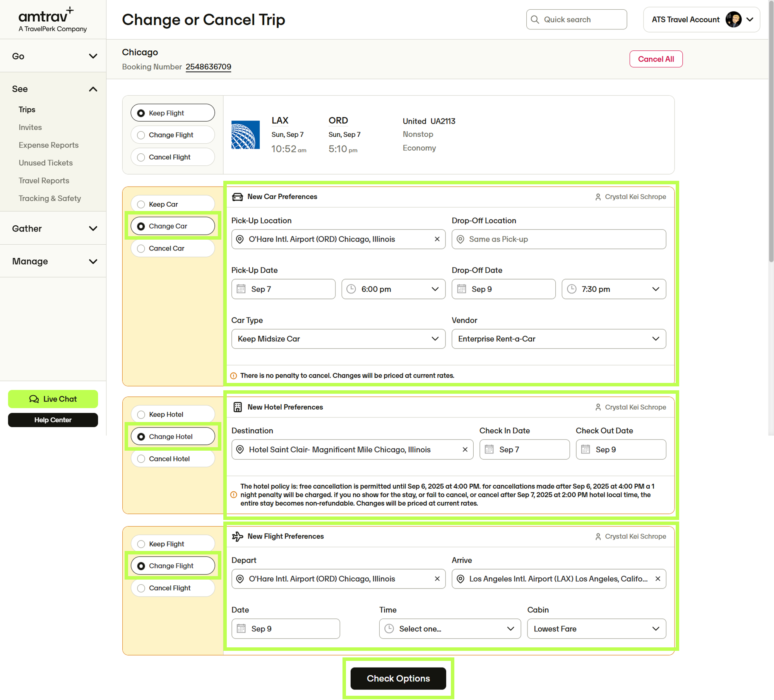Viewport: 774px width, 700px height.
Task: Click the Quick search magnifier icon
Action: [x=535, y=19]
